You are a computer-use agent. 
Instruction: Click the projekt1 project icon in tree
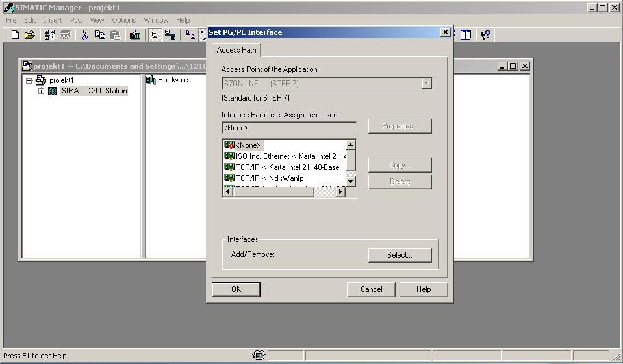[x=41, y=80]
